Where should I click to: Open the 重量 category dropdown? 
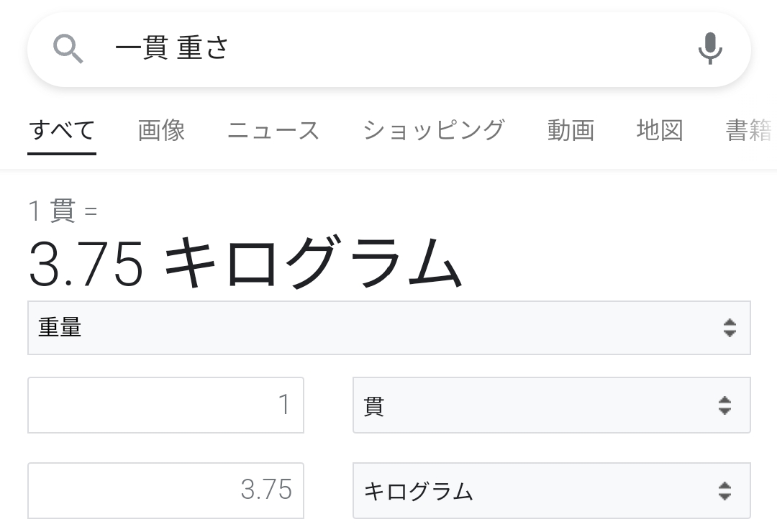pos(388,328)
